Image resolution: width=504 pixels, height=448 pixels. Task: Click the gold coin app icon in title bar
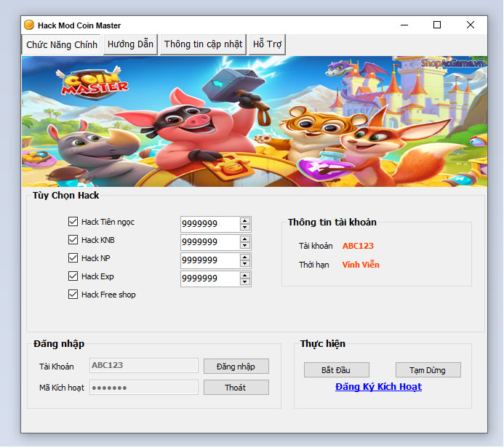[x=29, y=25]
